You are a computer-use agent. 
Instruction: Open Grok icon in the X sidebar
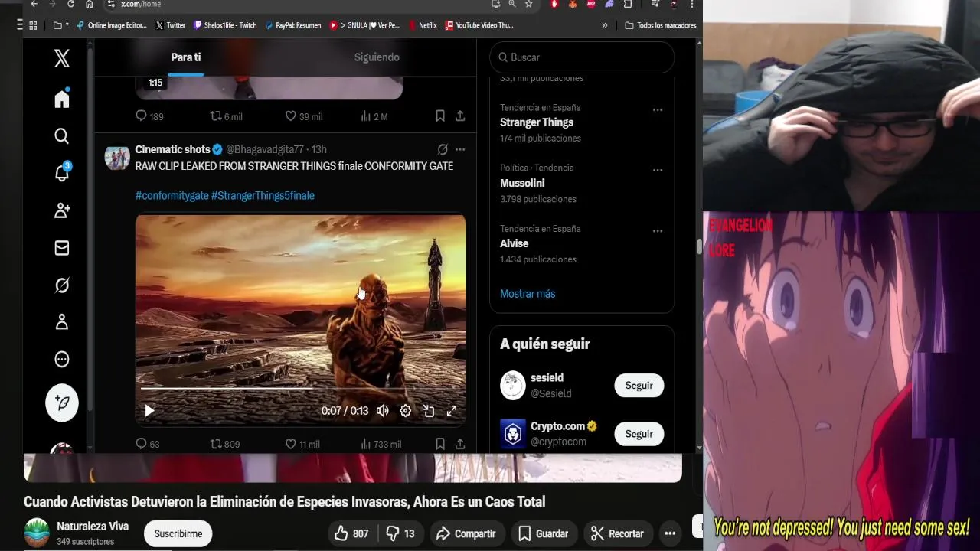click(62, 285)
